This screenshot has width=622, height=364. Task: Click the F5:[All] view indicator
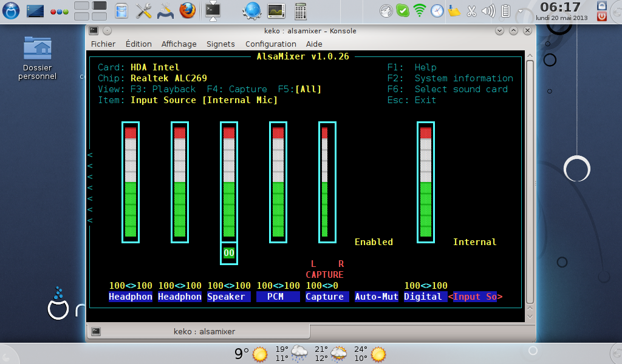point(299,89)
